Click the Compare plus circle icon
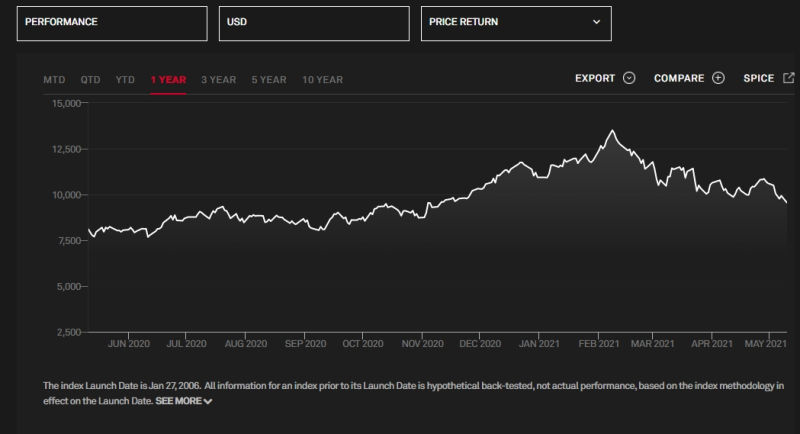Screen dimensions: 800x434 pyautogui.click(x=718, y=78)
